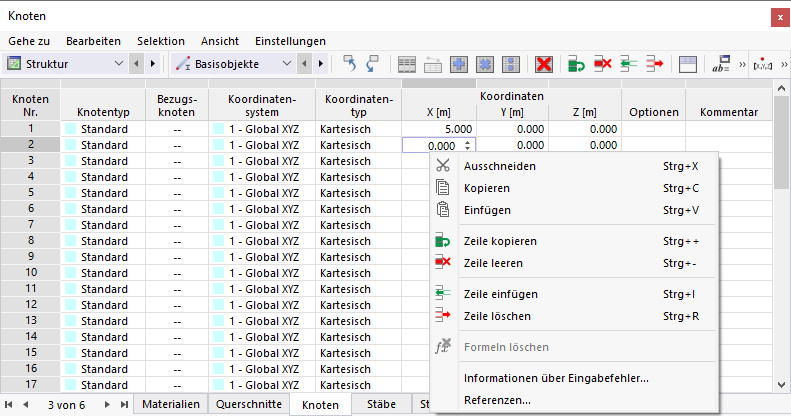Image resolution: width=791 pixels, height=416 pixels.
Task: Open the Selektion menu
Action: click(161, 41)
